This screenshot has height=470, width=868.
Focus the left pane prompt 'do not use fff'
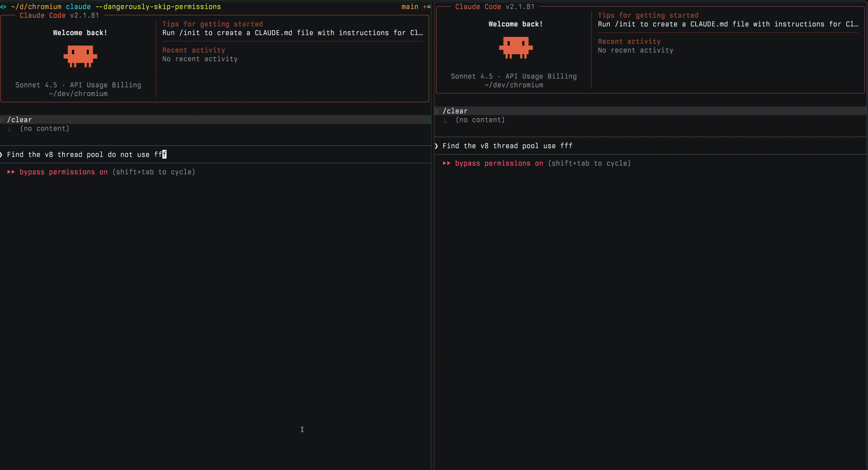pos(216,154)
